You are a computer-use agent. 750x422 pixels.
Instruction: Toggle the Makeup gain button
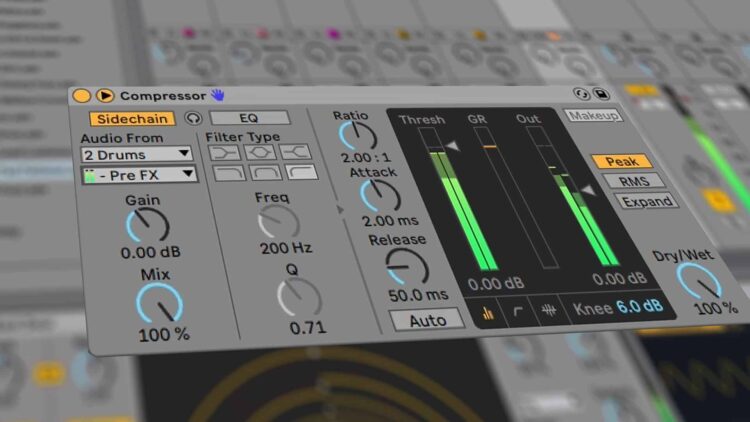593,116
